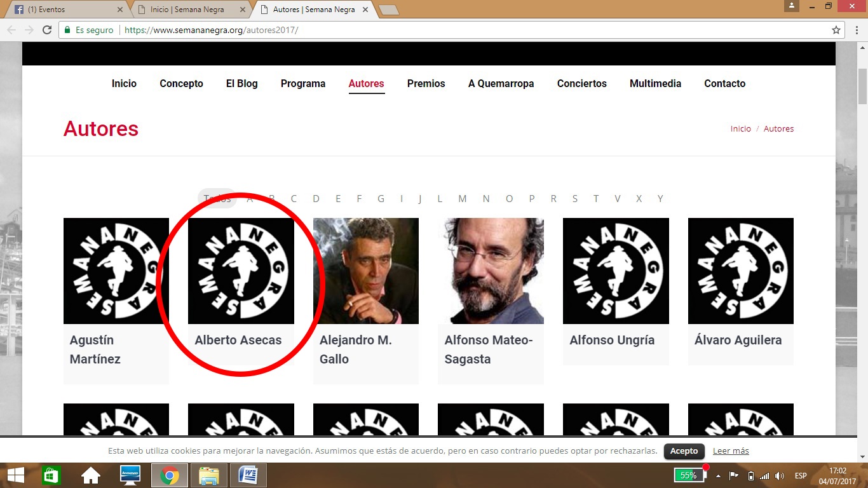This screenshot has width=868, height=488.
Task: Reload the page with the refresh icon
Action: click(x=46, y=30)
